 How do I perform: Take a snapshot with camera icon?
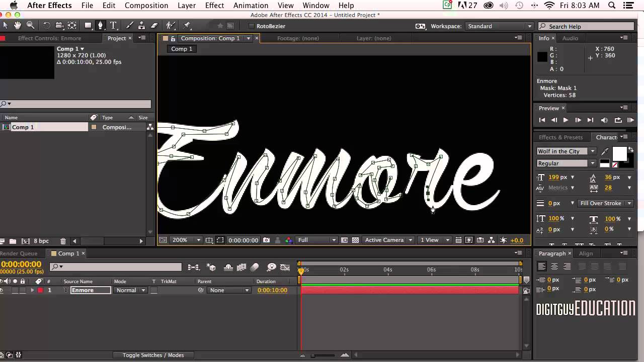point(267,240)
